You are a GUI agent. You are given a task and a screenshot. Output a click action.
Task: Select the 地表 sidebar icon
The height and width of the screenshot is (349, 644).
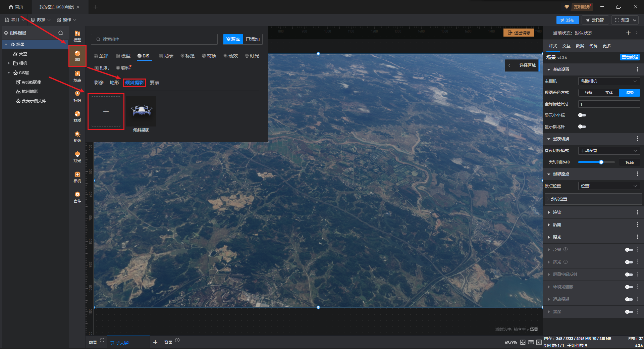pos(77,76)
